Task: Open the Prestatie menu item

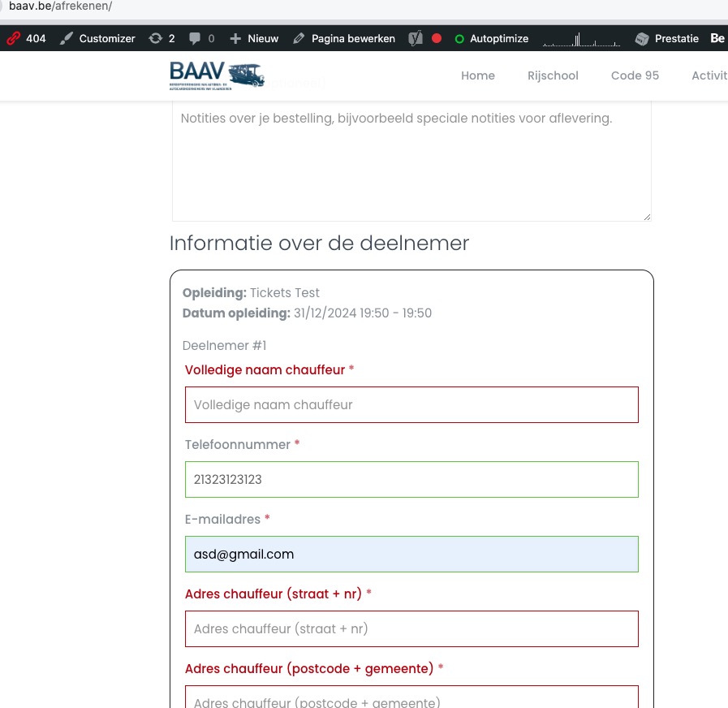Action: click(x=666, y=38)
